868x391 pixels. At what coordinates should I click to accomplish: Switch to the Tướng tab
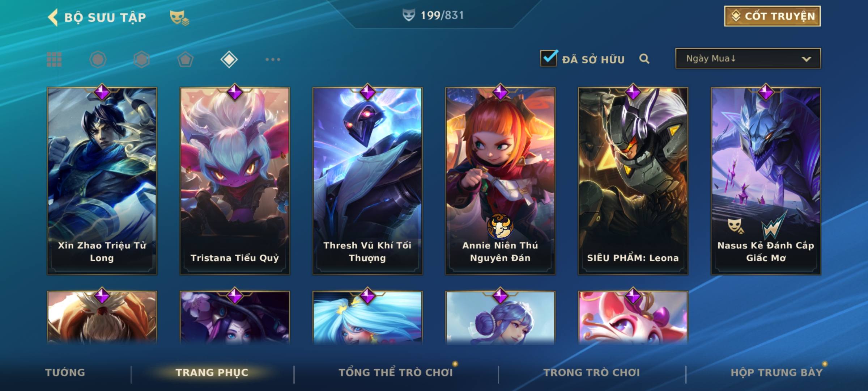[x=65, y=373]
